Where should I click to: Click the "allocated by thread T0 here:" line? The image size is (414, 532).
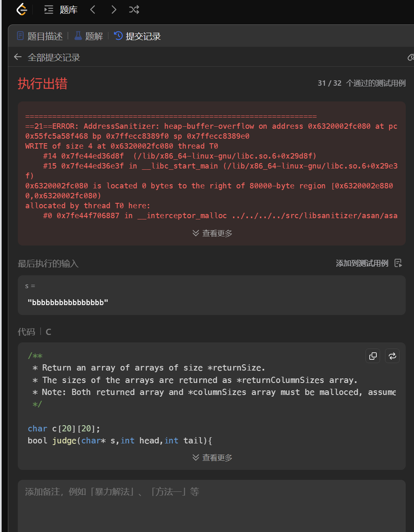[x=88, y=206]
